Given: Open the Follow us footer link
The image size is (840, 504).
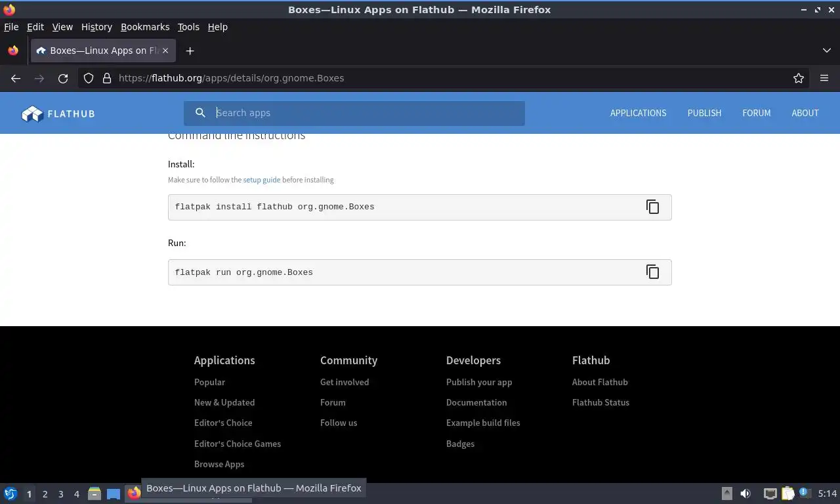Looking at the screenshot, I should click(339, 423).
